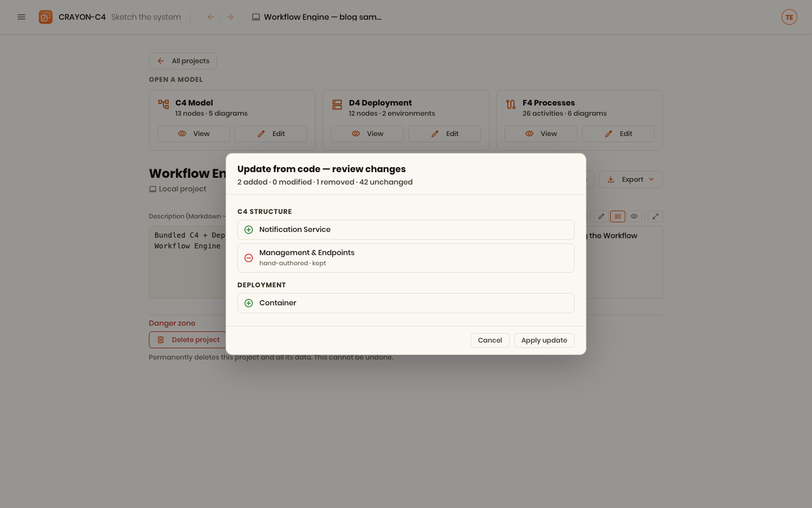
Task: View the F4 Processes model
Action: [541, 134]
